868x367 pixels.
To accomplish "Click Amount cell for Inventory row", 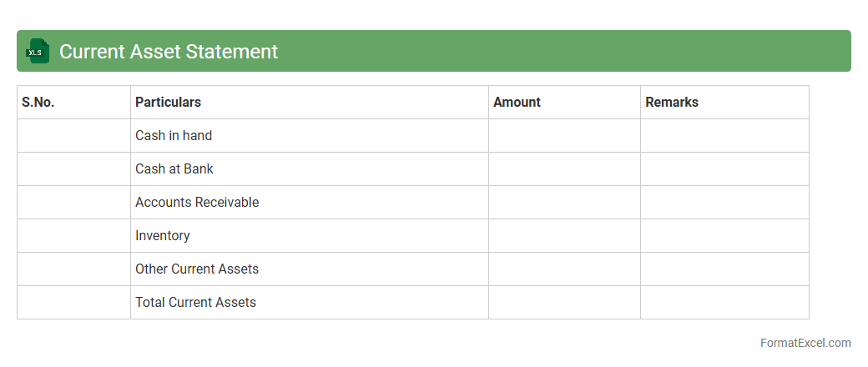I will pos(564,235).
